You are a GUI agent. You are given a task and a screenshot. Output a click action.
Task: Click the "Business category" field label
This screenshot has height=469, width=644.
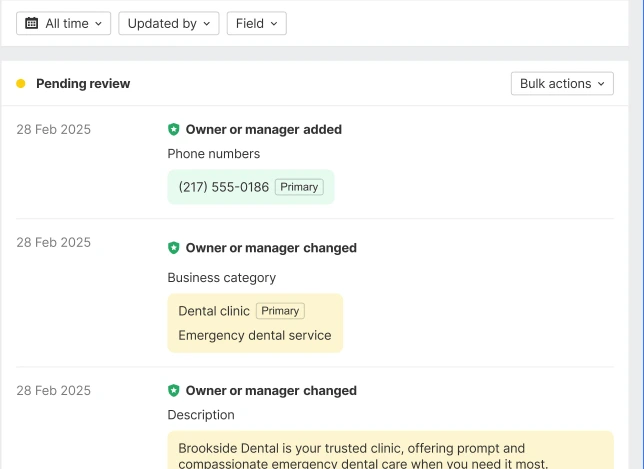pos(221,278)
